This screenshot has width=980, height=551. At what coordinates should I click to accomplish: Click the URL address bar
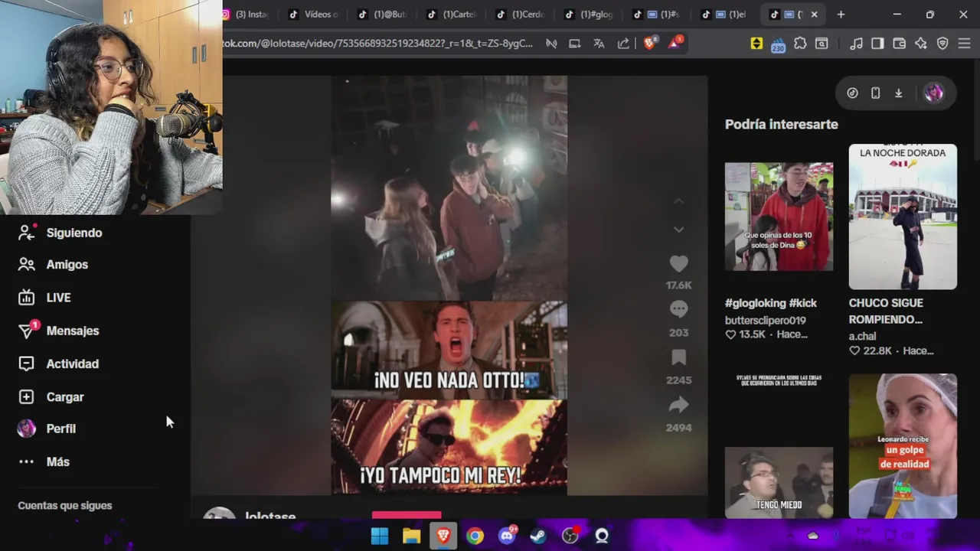(378, 44)
